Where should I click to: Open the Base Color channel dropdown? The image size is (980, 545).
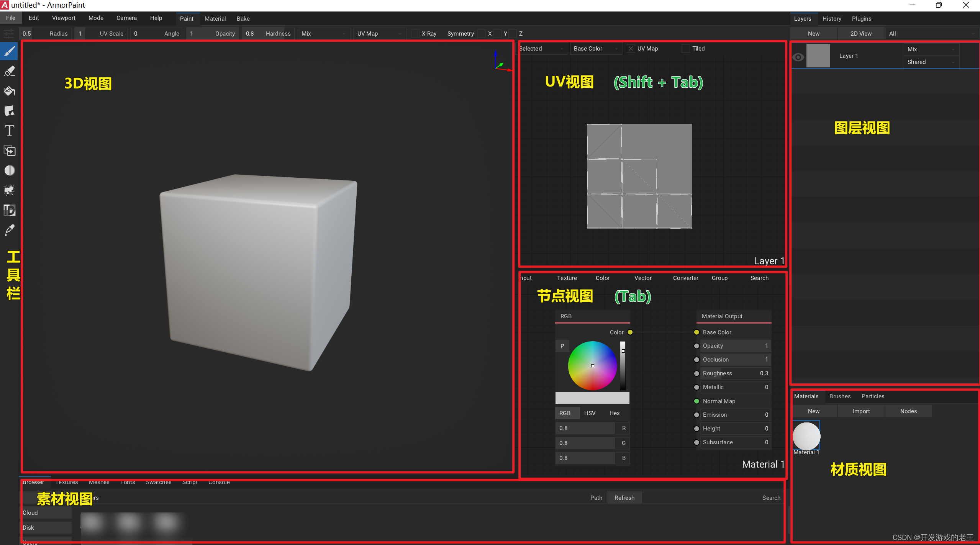tap(596, 49)
